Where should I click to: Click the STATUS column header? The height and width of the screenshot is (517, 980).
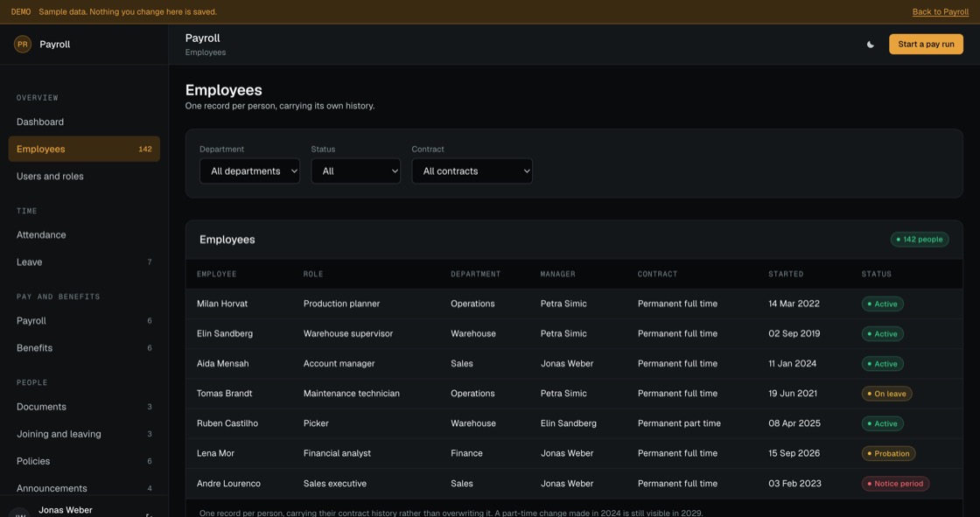click(x=876, y=274)
